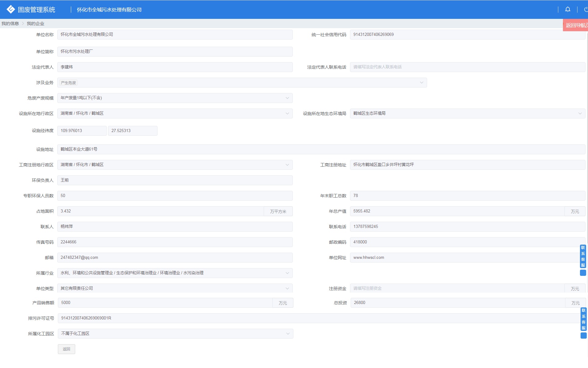Viewport: 588px width, 368px height.
Task: Focus the 注册资金 input field
Action: coord(457,289)
